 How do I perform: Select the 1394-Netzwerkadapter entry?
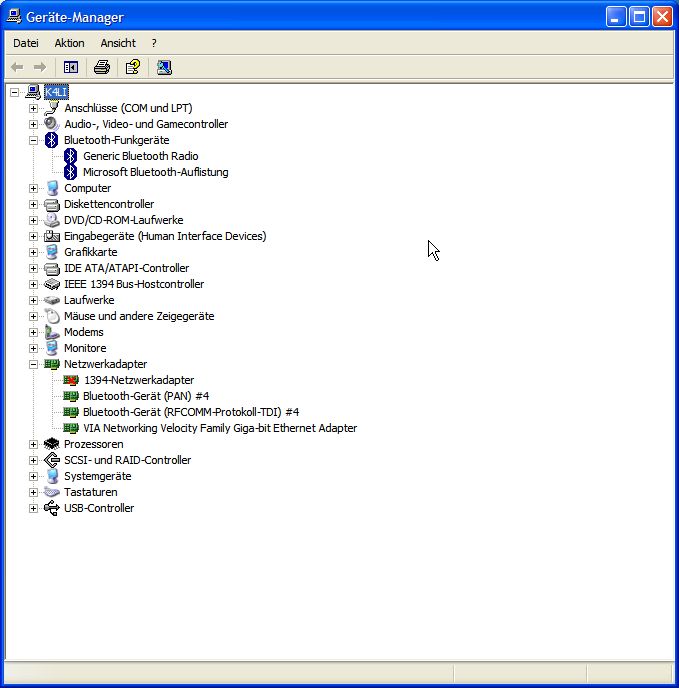click(139, 380)
